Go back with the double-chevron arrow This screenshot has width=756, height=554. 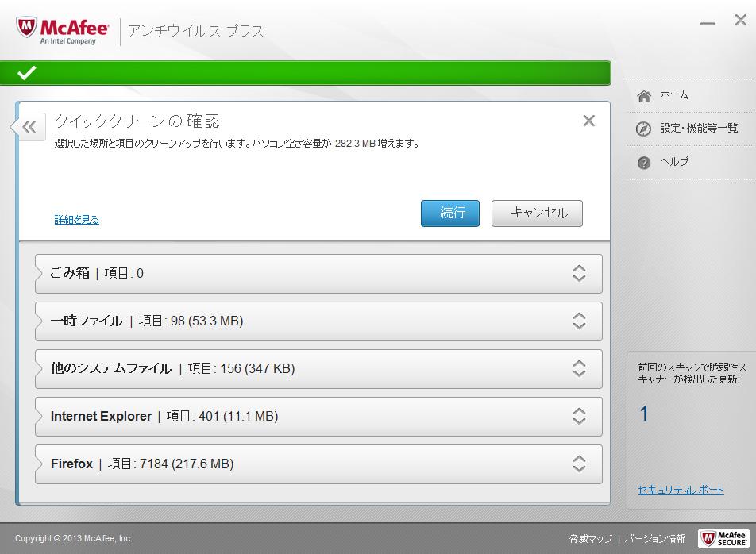pos(29,127)
